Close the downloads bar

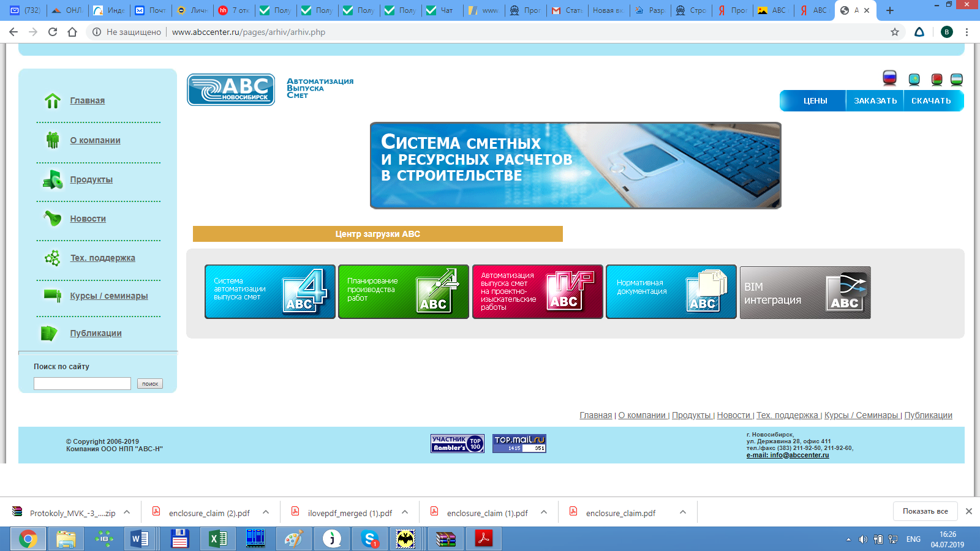point(969,511)
